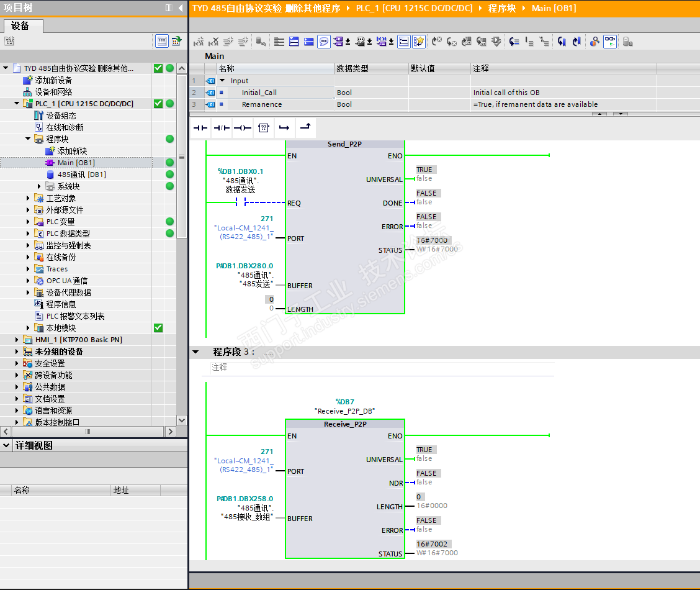This screenshot has width=700, height=590.
Task: Toggle favorites display in editor icon
Action: coord(419,42)
